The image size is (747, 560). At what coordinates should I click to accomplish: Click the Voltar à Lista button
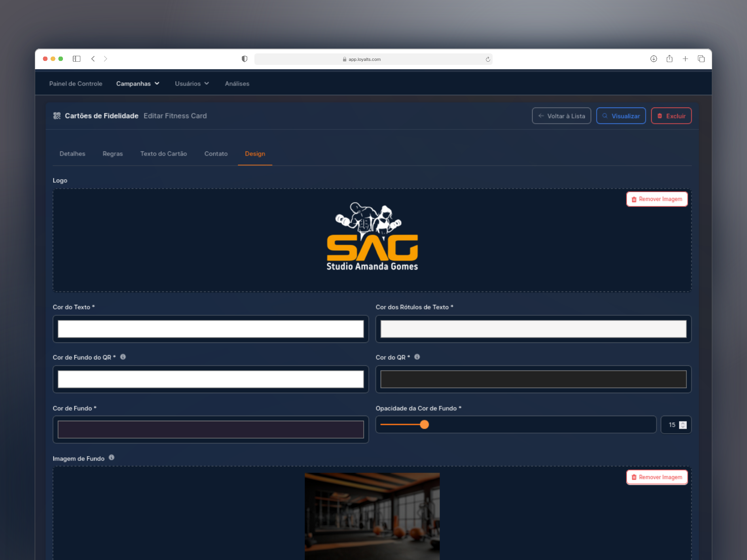[x=561, y=116]
